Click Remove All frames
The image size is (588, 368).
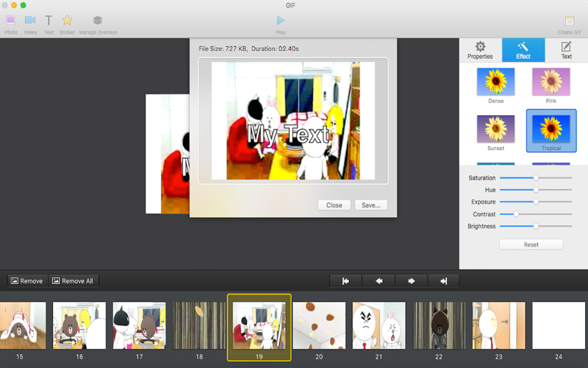(73, 281)
